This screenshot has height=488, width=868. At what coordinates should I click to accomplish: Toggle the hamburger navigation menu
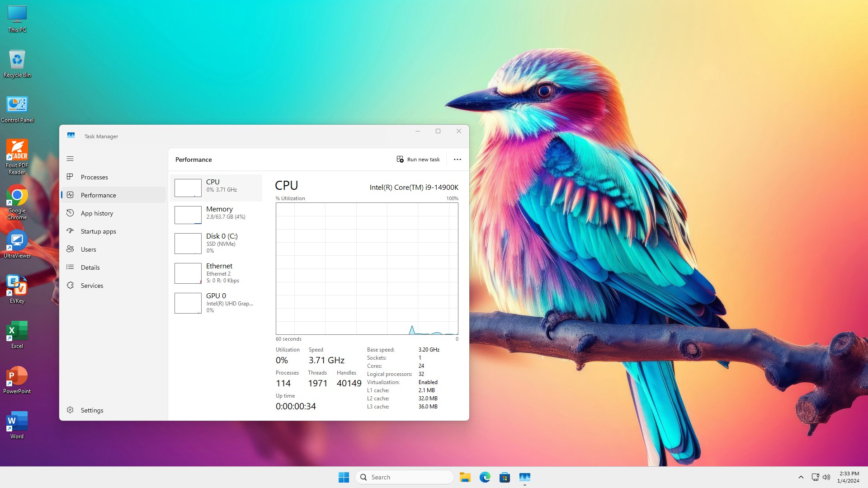(x=70, y=159)
